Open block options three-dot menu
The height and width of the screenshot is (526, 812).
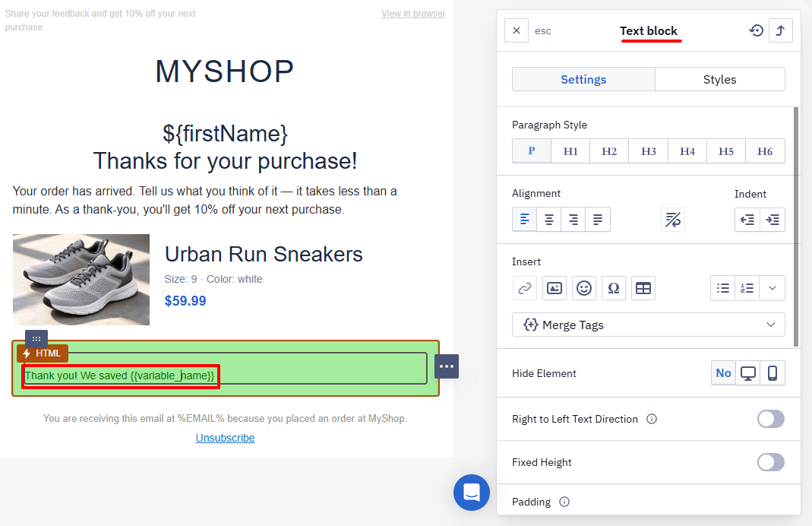point(447,366)
